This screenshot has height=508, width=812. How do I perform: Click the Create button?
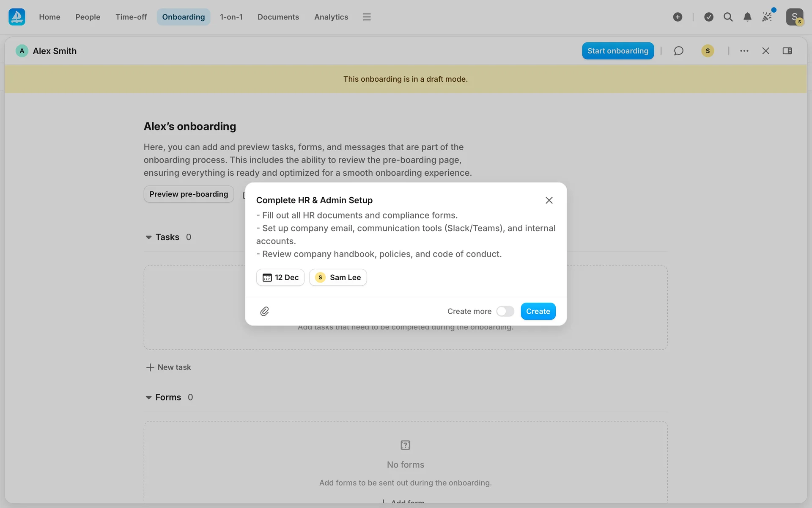point(538,312)
